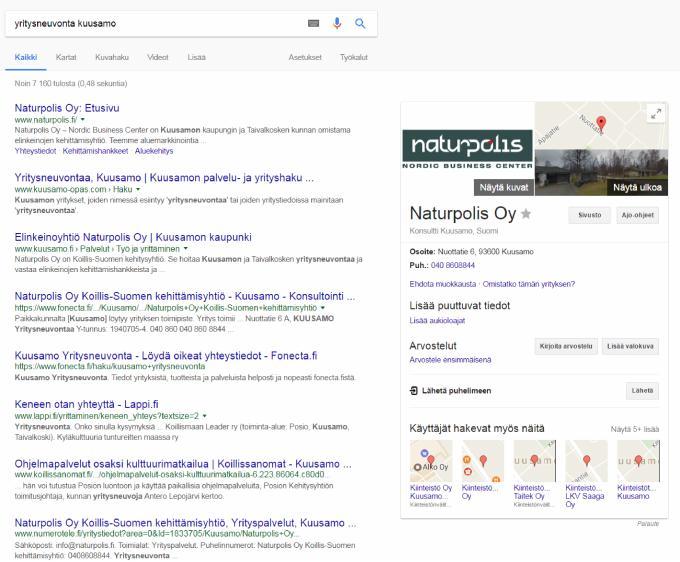Open Naturpolis Oy Koillis-Suomen kehittämisyhtiö Konsultointi result
This screenshot has height=562, width=680.
coord(185,296)
